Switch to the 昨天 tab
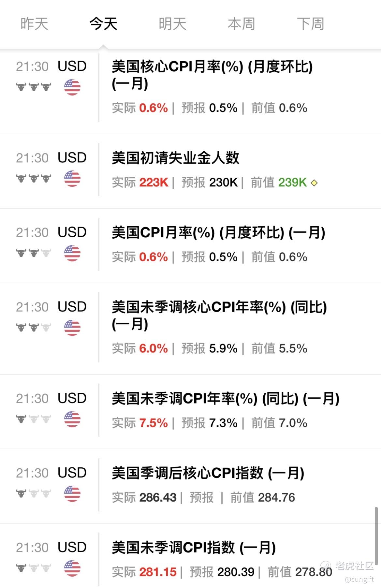This screenshot has height=588, width=381. (x=34, y=24)
